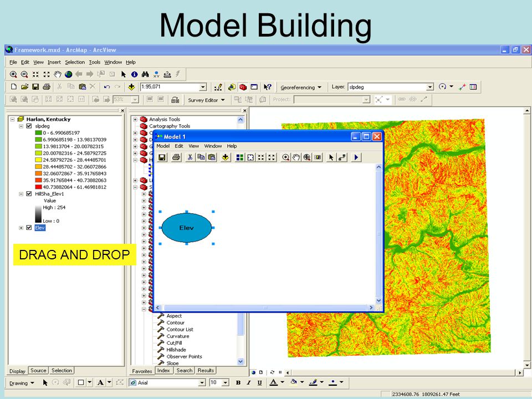The height and width of the screenshot is (399, 532).
Task: Open the Drawing dropdown menu
Action: 22,383
